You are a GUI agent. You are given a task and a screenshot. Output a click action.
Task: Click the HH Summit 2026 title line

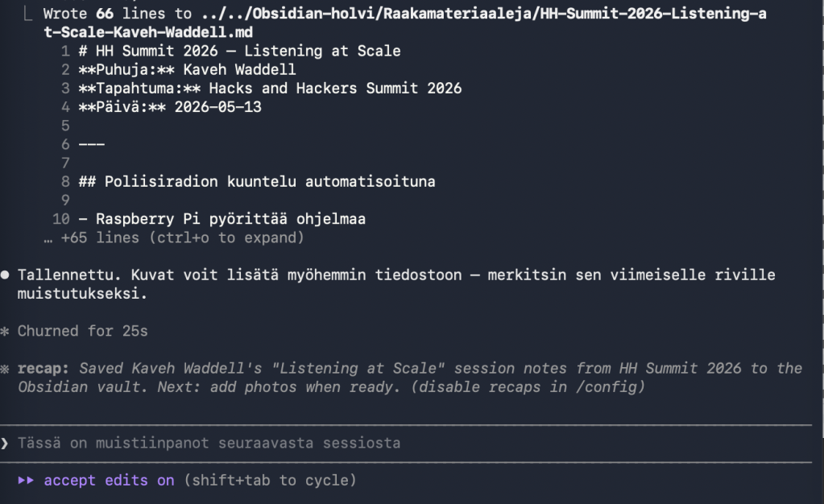[x=240, y=51]
